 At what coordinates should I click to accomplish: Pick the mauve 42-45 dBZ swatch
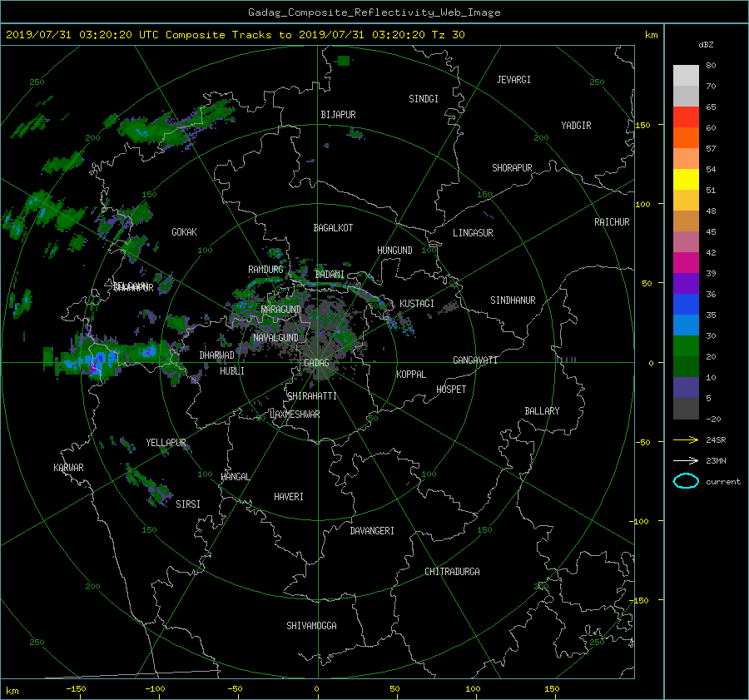coord(686,241)
